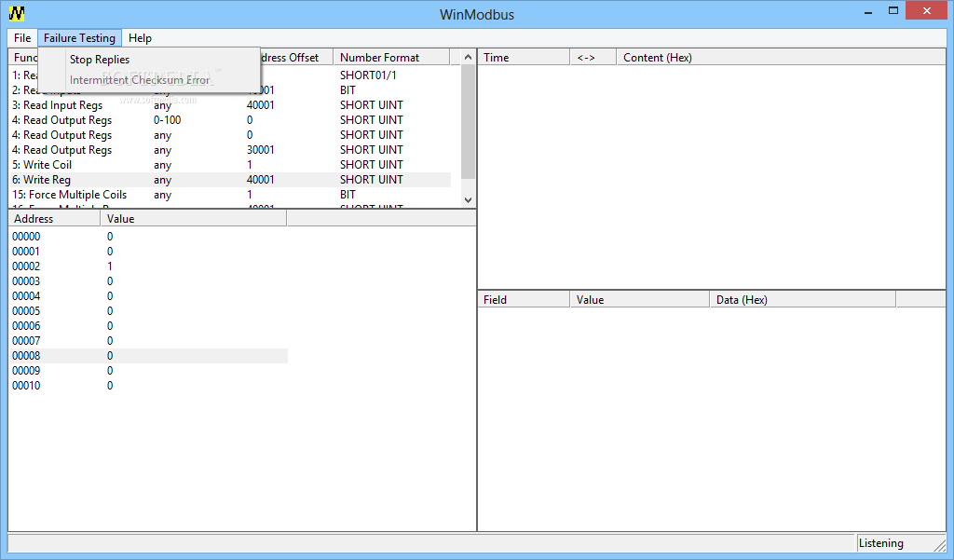
Task: Minimize the WinModbus window
Action: (x=868, y=11)
